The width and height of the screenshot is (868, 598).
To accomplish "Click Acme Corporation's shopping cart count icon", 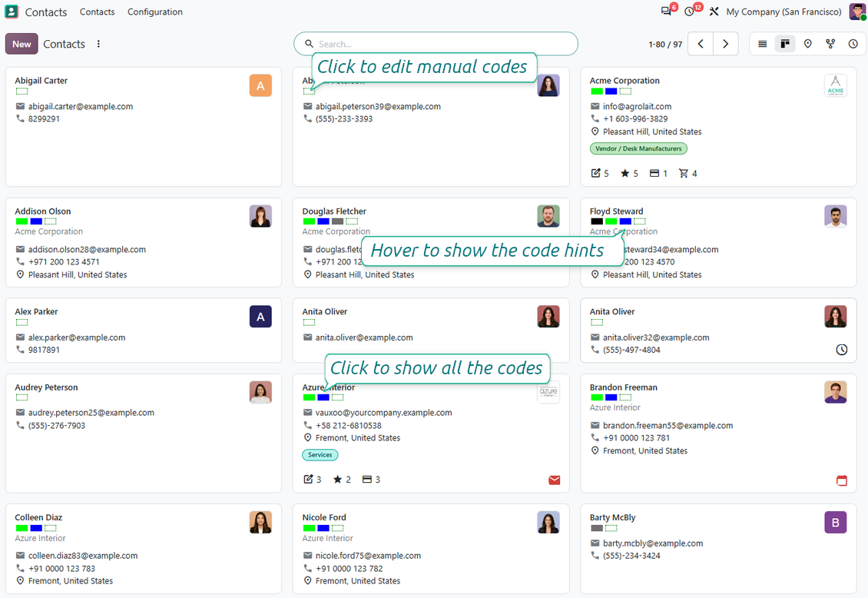I will click(x=684, y=173).
